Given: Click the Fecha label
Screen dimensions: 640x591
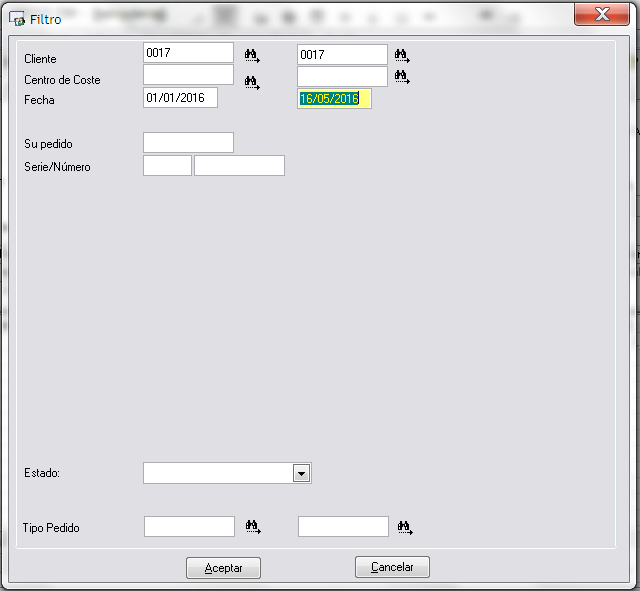Looking at the screenshot, I should 39,100.
